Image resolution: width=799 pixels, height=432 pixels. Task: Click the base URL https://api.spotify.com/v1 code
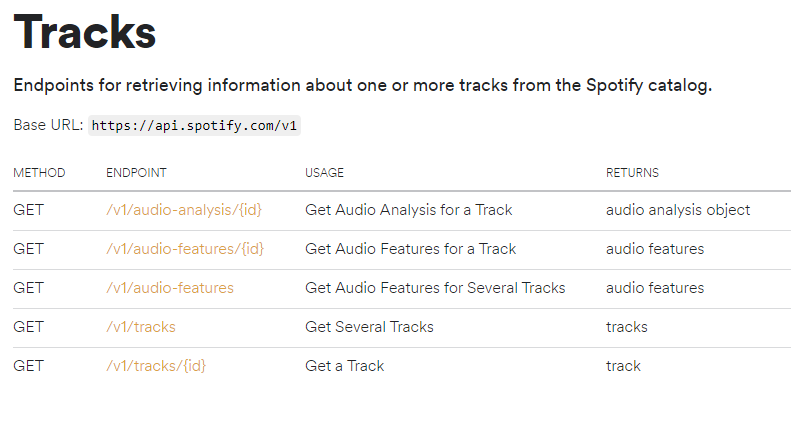tap(195, 126)
